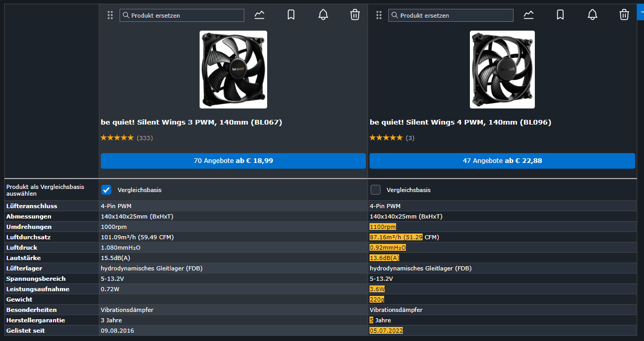Viewport: 644px width, 341px height.
Task: Select the Leistungsaufnahme row label
Action: 38,289
